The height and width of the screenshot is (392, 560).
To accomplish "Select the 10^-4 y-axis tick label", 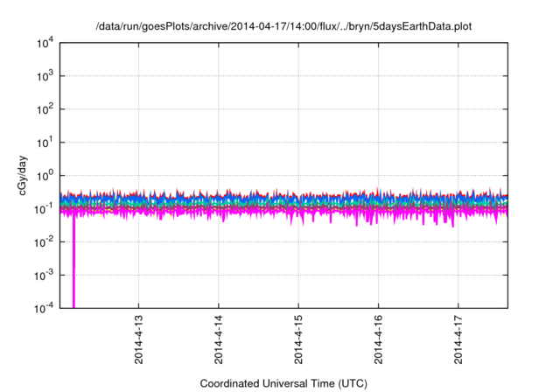I will [x=45, y=308].
